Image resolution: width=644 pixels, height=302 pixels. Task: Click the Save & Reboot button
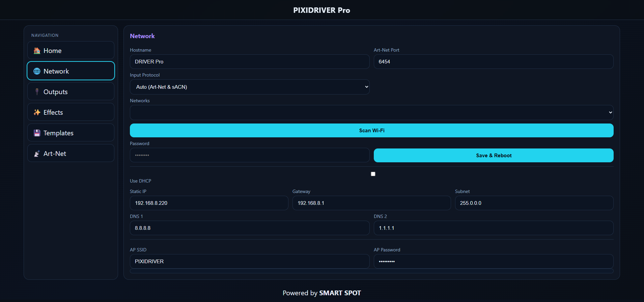click(x=493, y=155)
